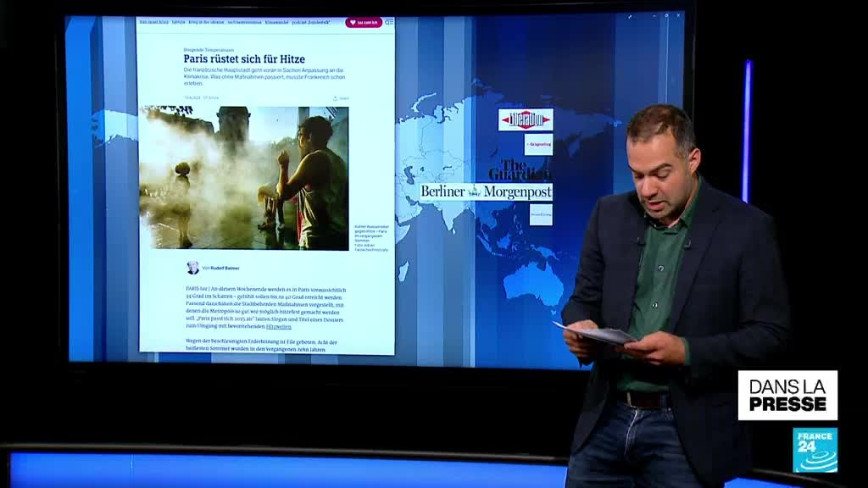
Task: Click the Berliner Morgenpost logo banner
Action: click(486, 191)
